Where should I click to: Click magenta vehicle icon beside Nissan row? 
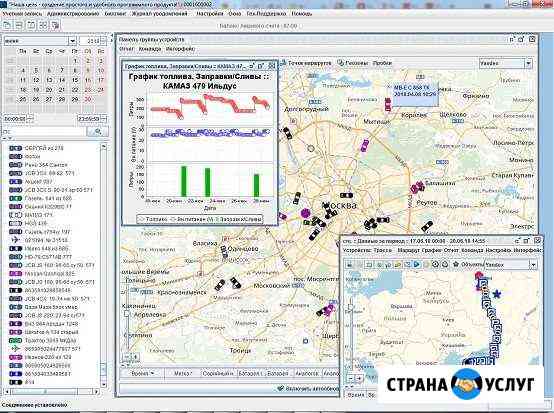[x=15, y=273]
